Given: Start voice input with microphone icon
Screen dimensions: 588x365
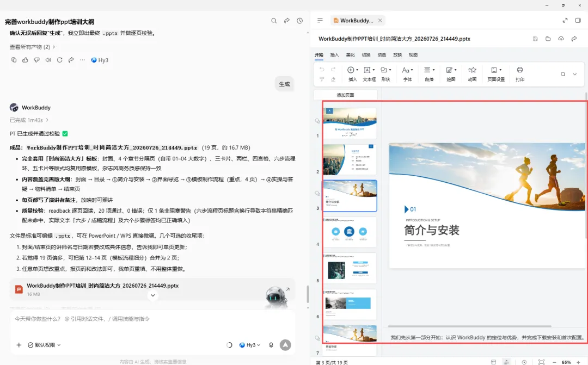Looking at the screenshot, I should tap(271, 345).
